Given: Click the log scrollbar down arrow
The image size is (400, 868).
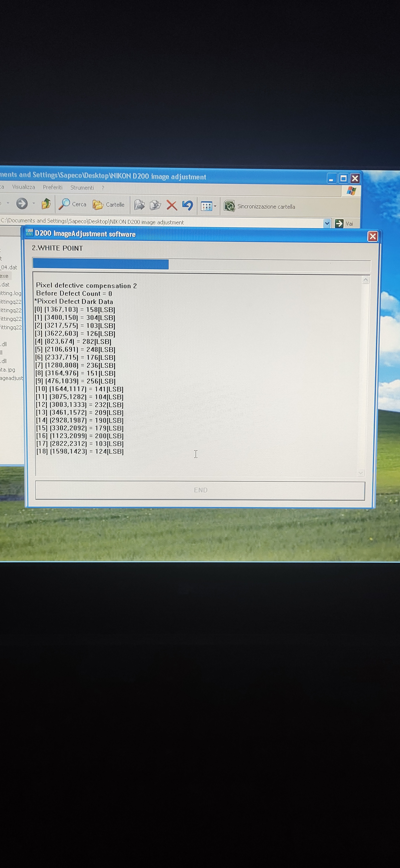Looking at the screenshot, I should click(361, 473).
